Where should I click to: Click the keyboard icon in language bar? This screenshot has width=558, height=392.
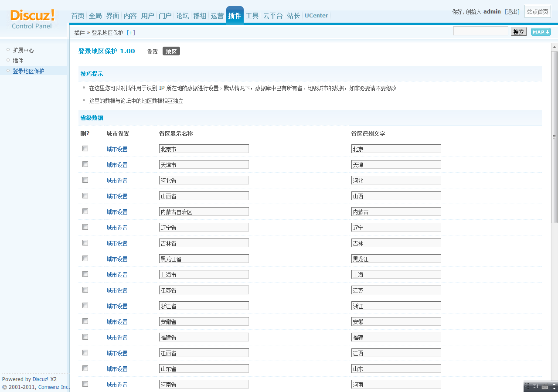point(545,387)
